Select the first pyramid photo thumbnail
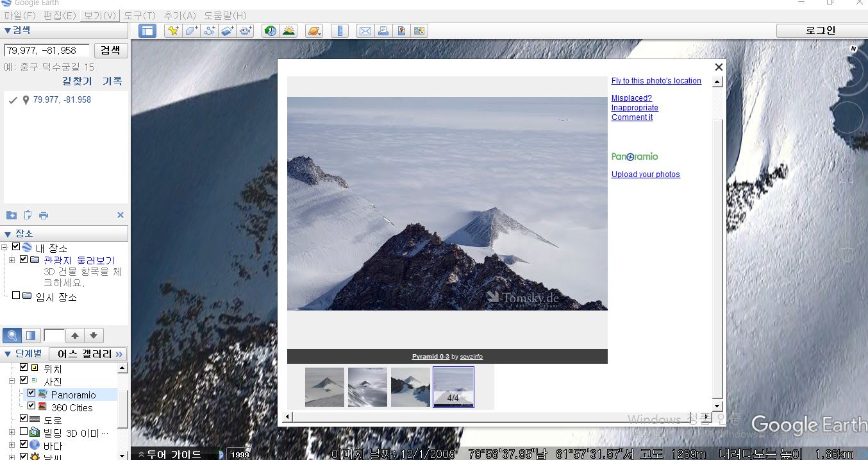This screenshot has height=460, width=868. coord(324,387)
